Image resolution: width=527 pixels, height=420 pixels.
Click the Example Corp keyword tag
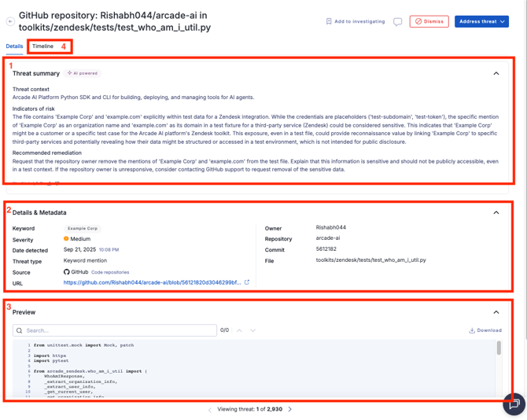[83, 228]
